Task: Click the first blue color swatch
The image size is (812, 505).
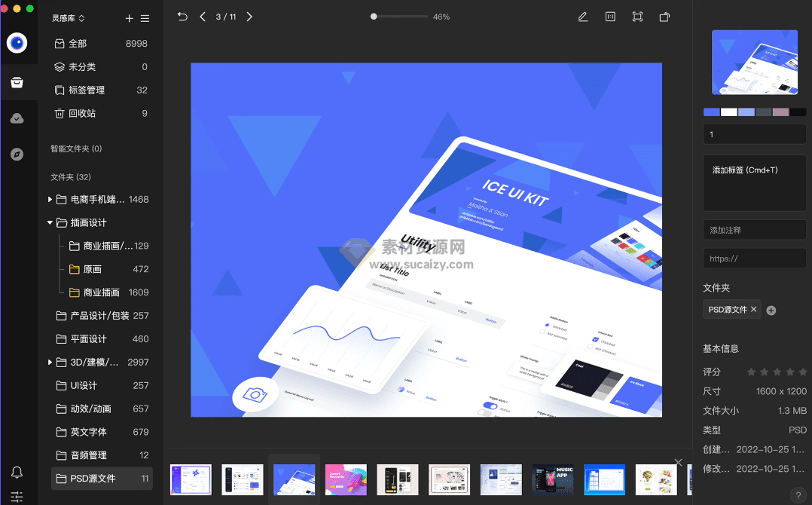Action: pyautogui.click(x=711, y=112)
